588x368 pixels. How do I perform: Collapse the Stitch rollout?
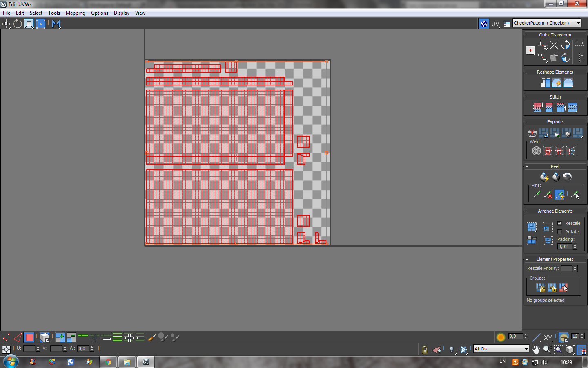point(527,97)
